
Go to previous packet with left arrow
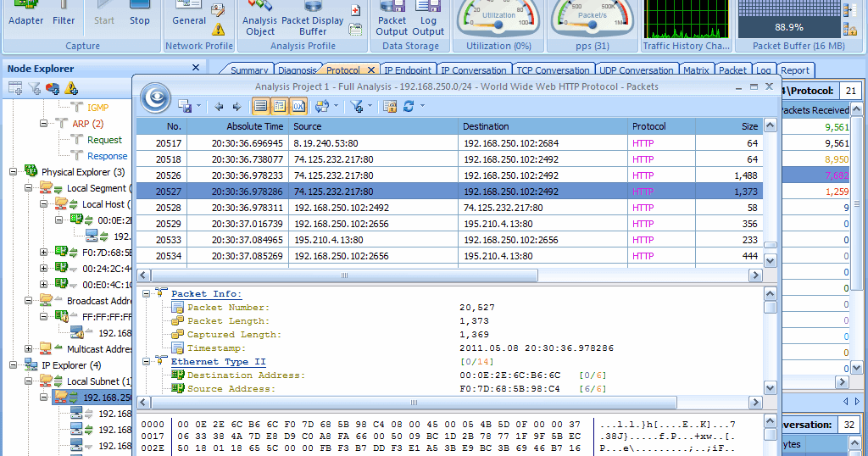[x=219, y=106]
